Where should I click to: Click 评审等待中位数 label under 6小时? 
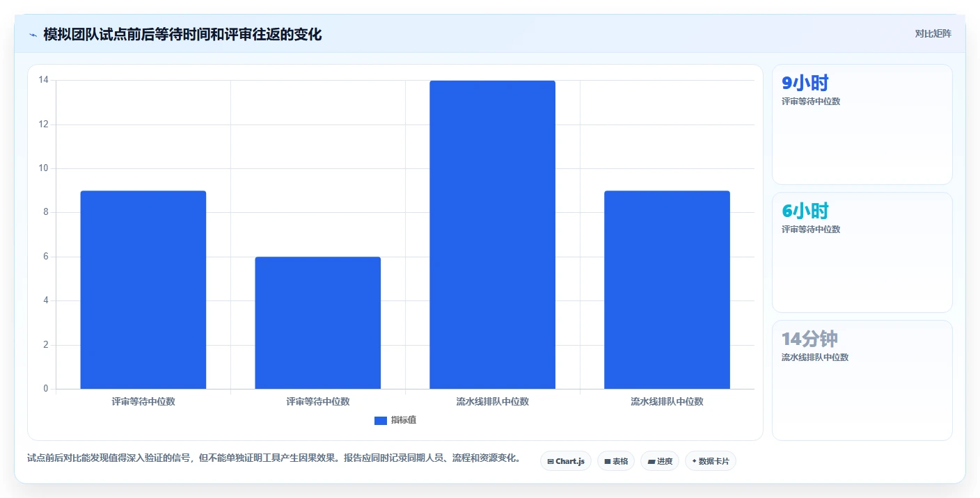(811, 230)
